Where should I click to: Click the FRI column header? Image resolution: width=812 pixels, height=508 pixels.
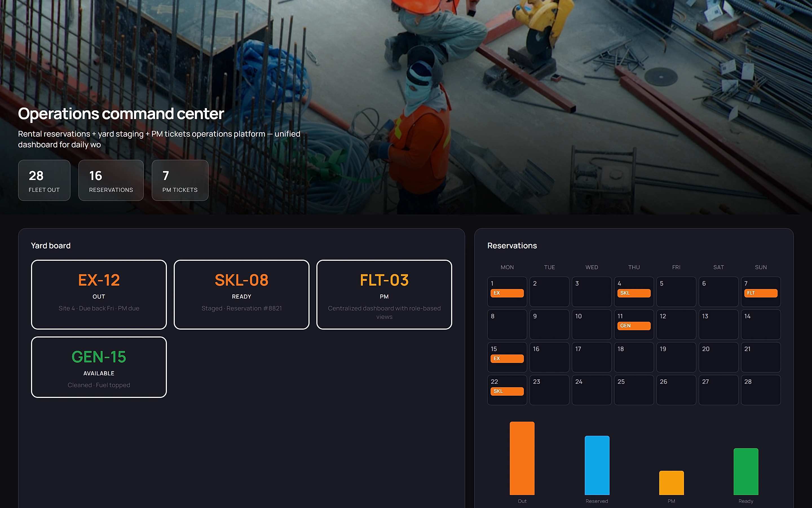point(676,267)
